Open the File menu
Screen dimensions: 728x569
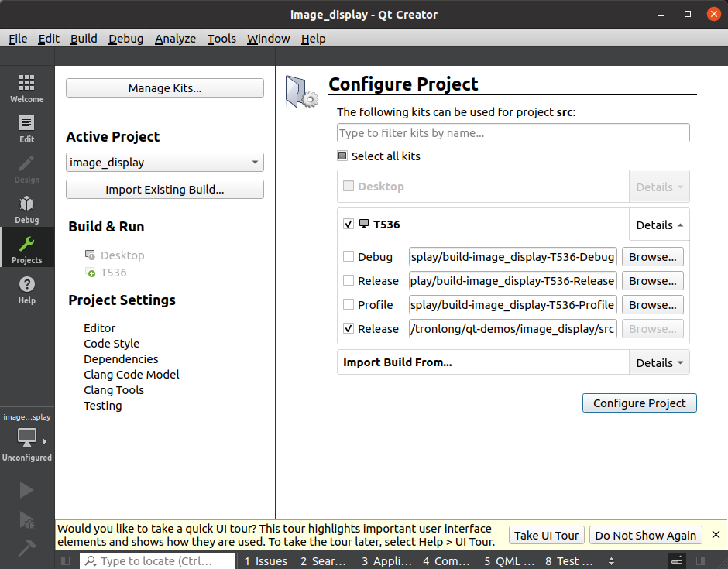pyautogui.click(x=18, y=39)
